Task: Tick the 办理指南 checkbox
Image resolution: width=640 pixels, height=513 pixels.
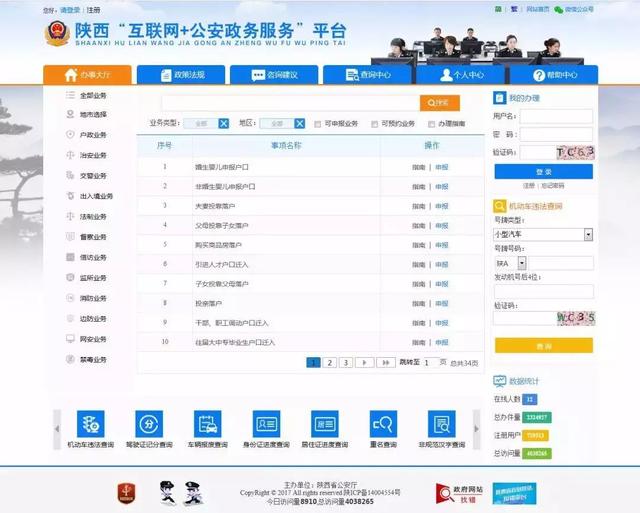Action: [431, 124]
